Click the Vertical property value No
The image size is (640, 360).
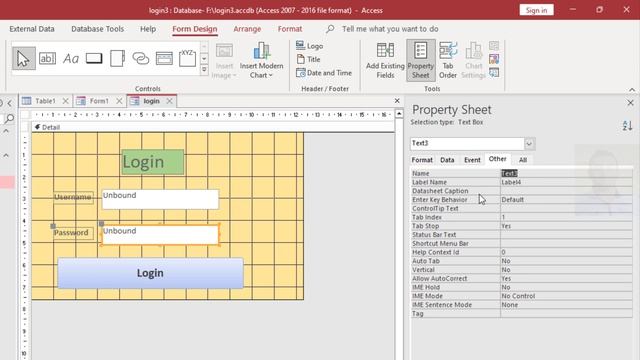point(566,270)
